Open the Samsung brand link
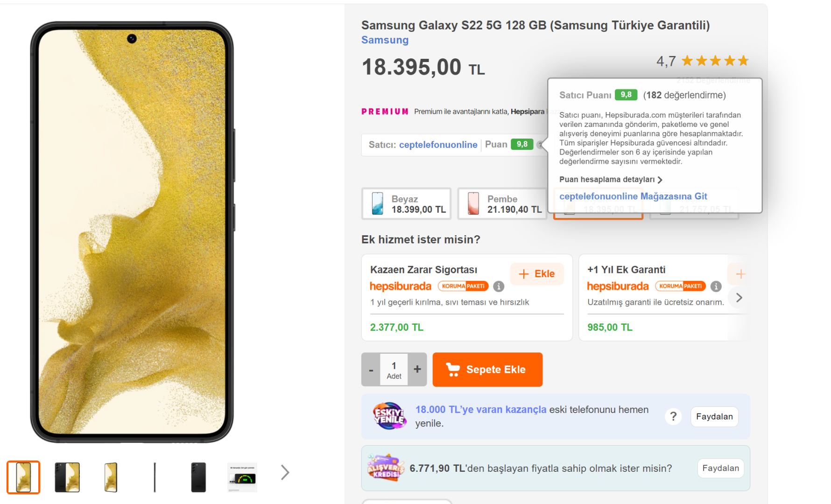Viewport: 831px width, 504px height. 385,40
